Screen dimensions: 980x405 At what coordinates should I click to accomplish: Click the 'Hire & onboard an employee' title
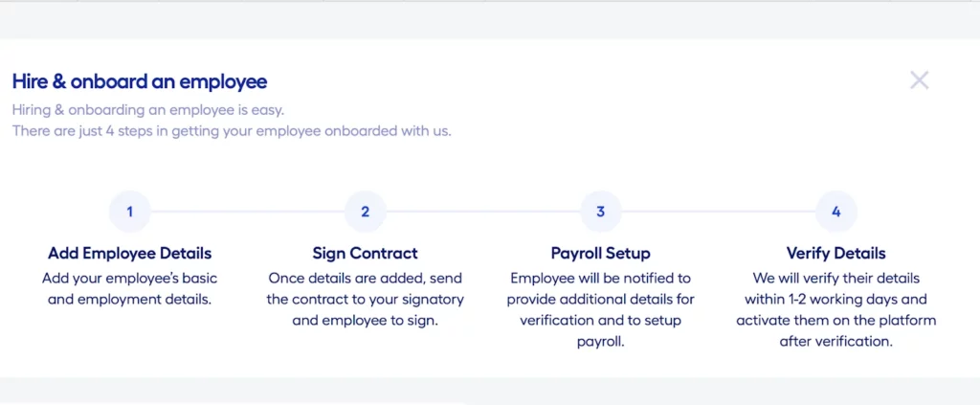tap(140, 81)
